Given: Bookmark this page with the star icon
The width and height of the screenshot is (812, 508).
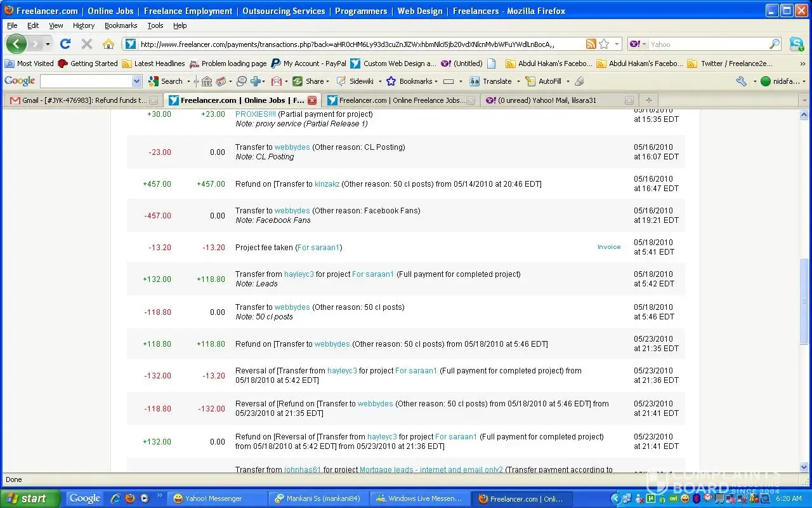Looking at the screenshot, I should coord(604,44).
